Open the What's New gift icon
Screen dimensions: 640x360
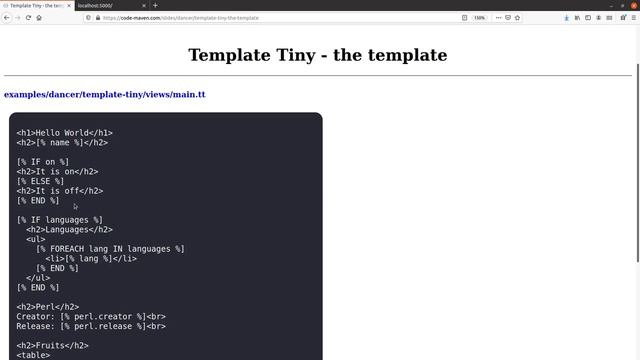[623, 18]
